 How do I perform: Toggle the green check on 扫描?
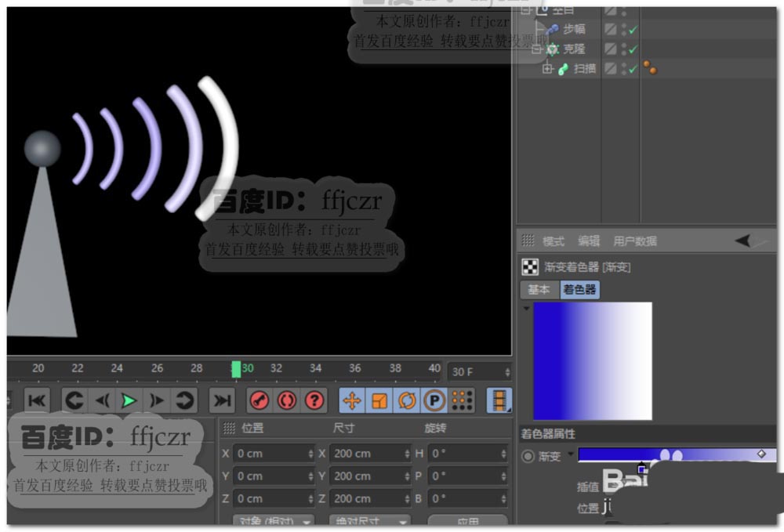(633, 69)
